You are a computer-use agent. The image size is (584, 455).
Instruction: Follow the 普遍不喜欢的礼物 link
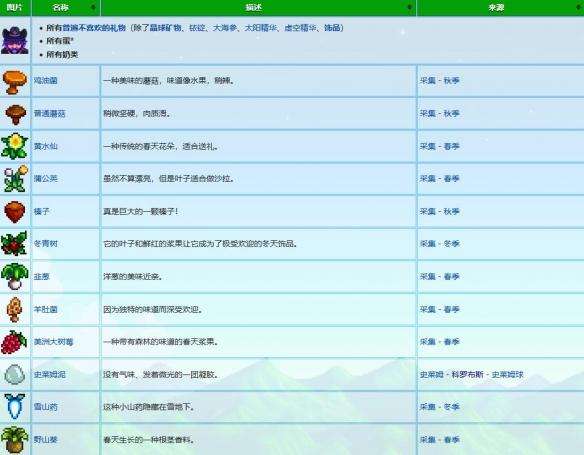[x=94, y=28]
